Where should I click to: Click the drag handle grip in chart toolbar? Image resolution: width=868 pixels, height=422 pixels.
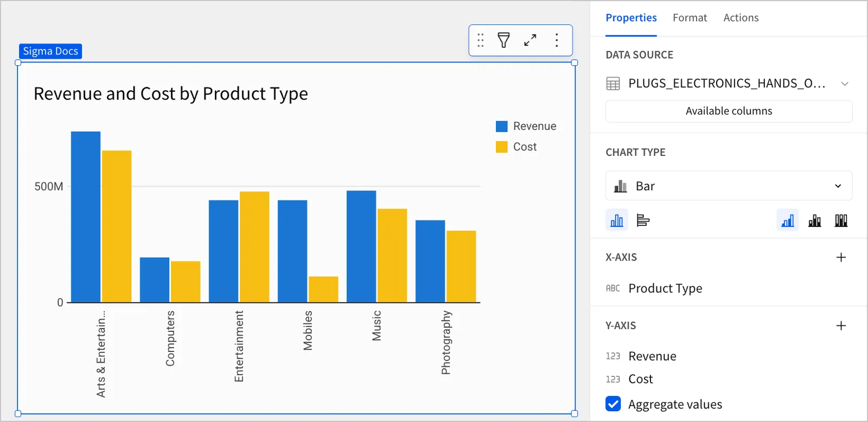(x=481, y=40)
